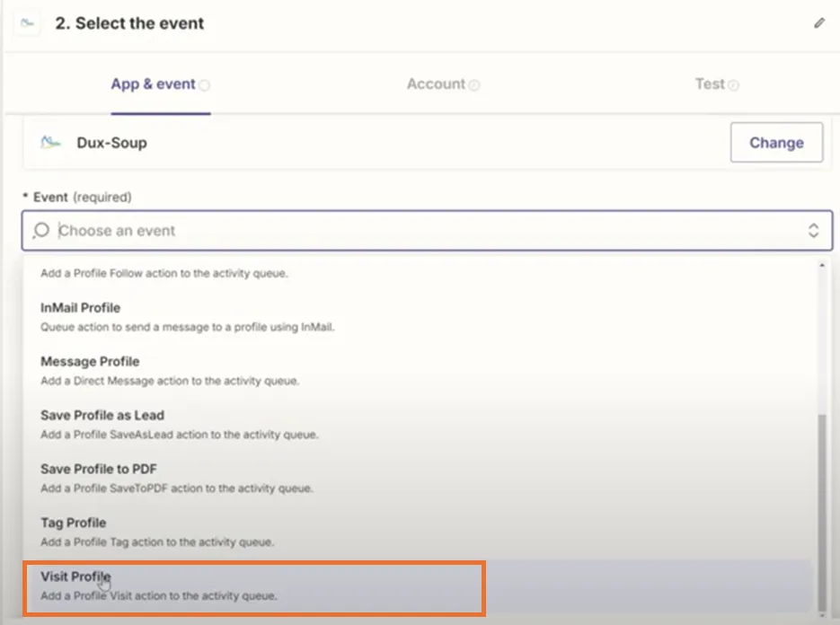Screen dimensions: 840x625
Task: Click 'Add a Profile Visit action' description
Action: pyautogui.click(x=159, y=595)
